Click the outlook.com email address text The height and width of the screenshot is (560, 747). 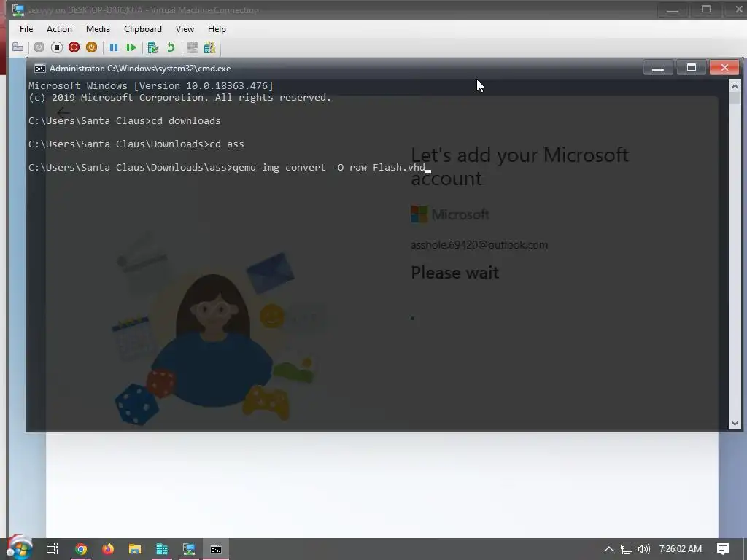[479, 245]
